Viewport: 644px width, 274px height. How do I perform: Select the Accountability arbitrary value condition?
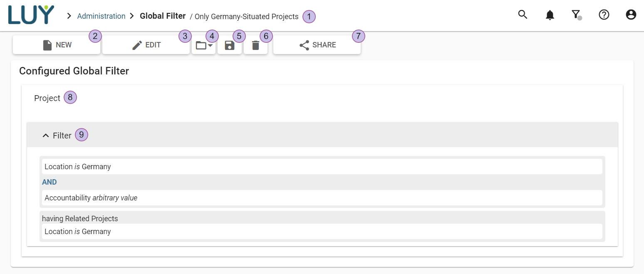91,198
